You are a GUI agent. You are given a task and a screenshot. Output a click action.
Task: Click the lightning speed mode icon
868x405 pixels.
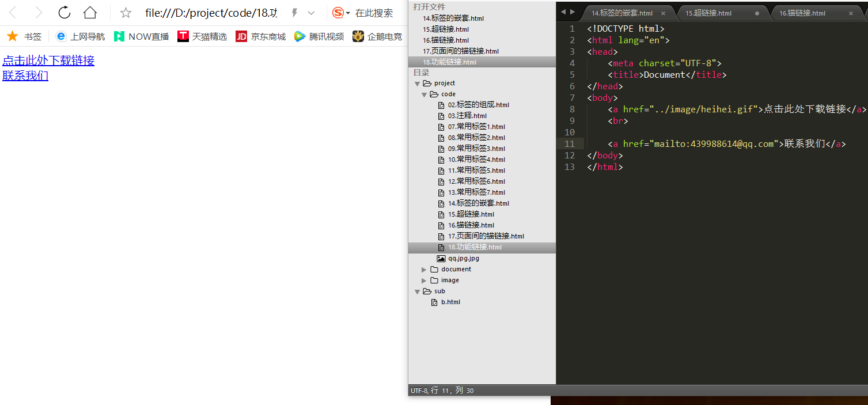point(294,13)
